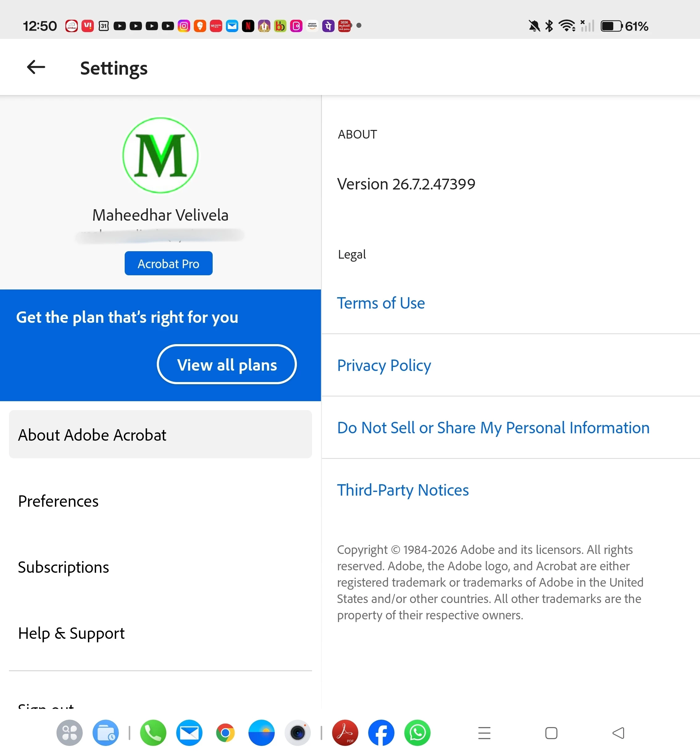Image resolution: width=700 pixels, height=753 pixels.
Task: Tap the calendar 31 notification icon
Action: tap(103, 26)
